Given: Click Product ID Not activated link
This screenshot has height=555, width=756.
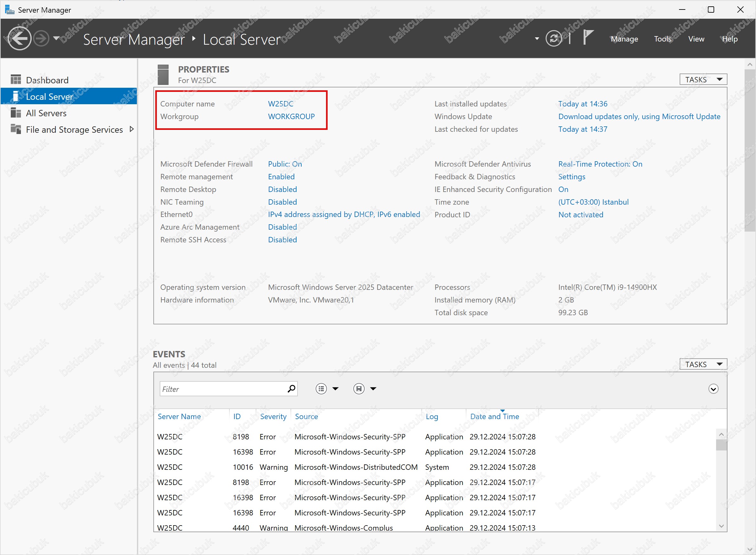Looking at the screenshot, I should point(580,215).
